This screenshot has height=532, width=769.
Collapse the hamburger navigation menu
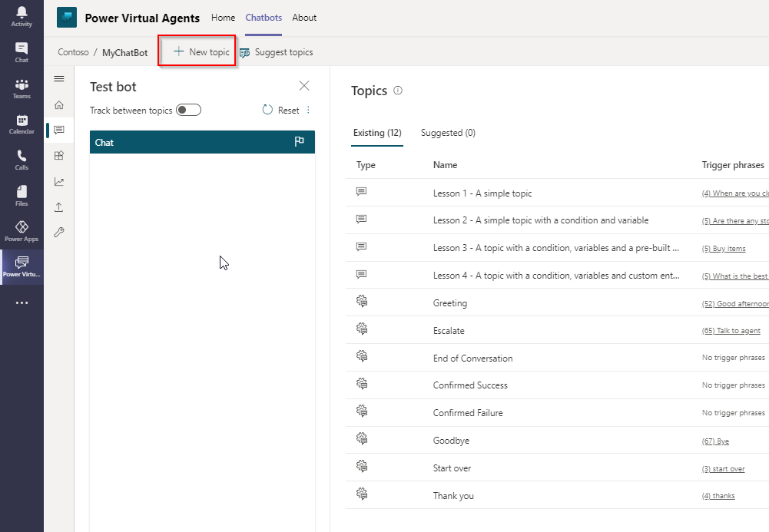coord(59,79)
